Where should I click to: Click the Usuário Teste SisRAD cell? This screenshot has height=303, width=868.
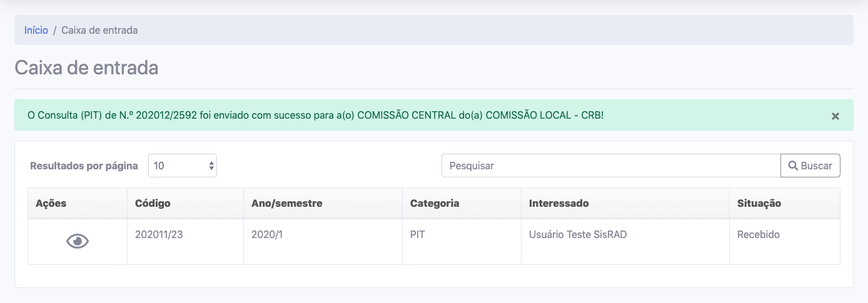pos(578,235)
